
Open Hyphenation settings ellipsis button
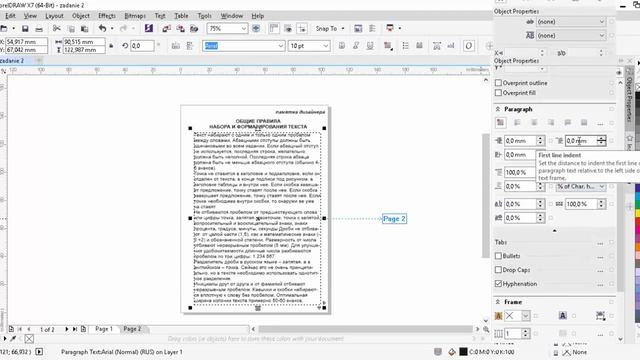[600, 284]
